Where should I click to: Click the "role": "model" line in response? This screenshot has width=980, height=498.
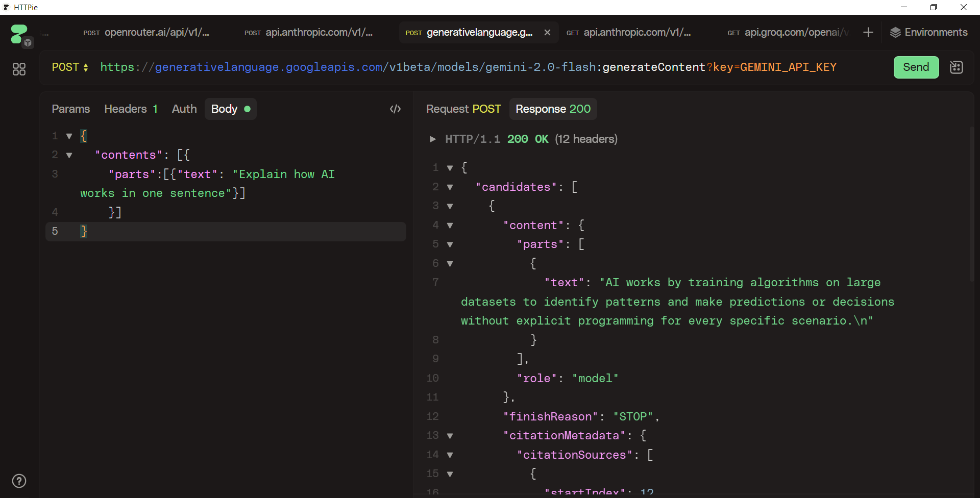pos(568,379)
